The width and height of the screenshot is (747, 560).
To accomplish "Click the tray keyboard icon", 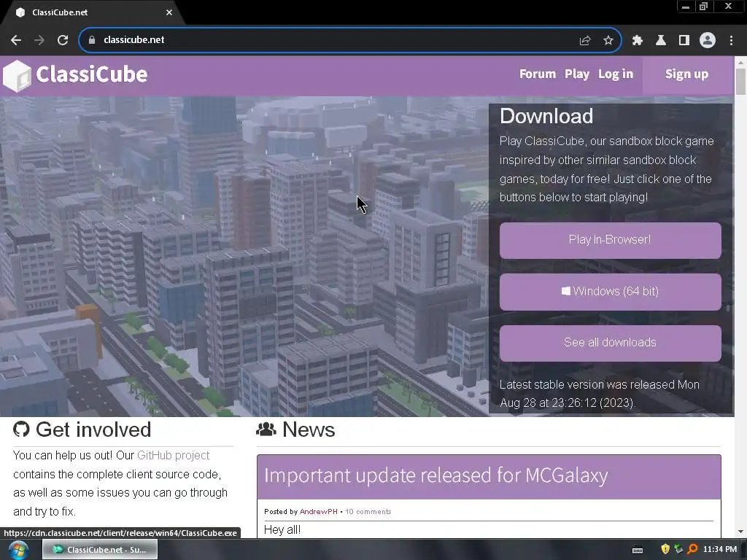I will (638, 550).
